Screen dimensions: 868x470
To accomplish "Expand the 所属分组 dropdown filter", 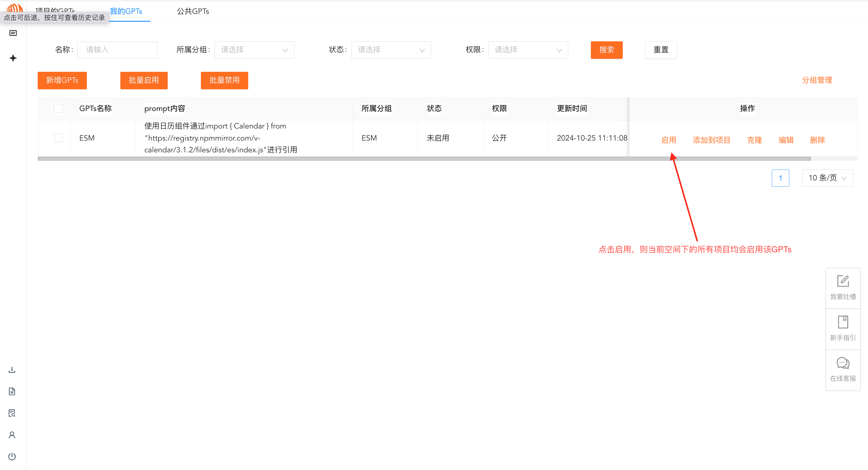I will tap(254, 50).
